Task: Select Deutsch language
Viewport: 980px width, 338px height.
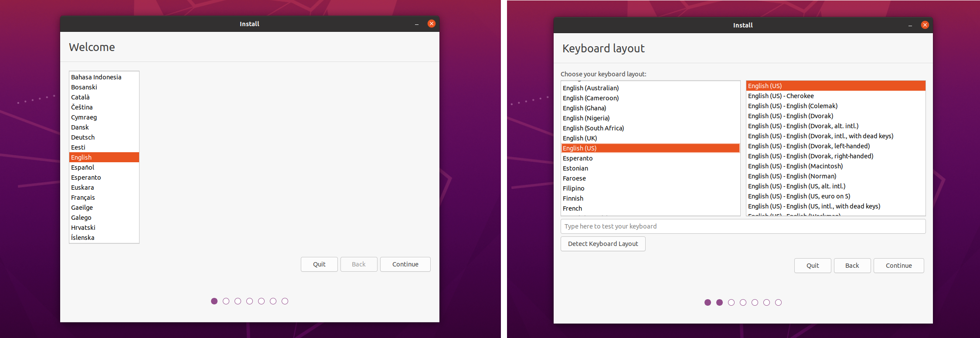Action: coord(104,137)
